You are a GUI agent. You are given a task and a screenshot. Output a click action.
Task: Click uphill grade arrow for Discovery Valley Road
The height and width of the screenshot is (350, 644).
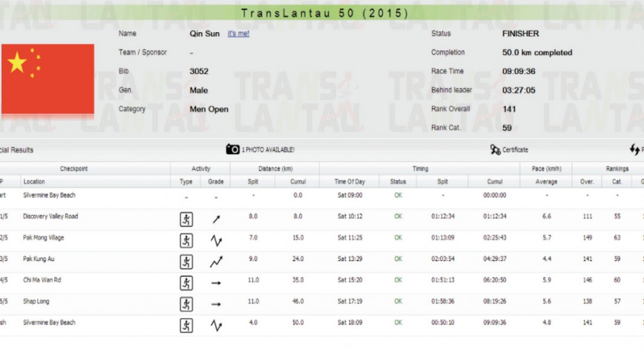point(216,220)
